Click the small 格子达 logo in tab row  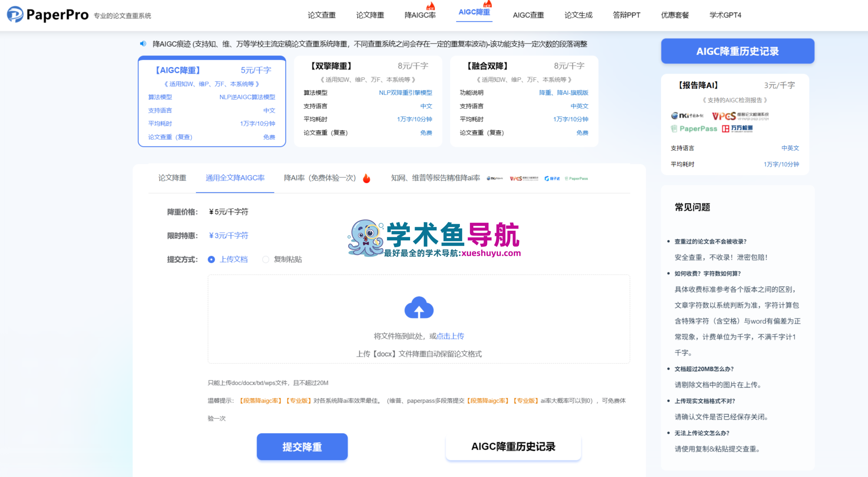[x=552, y=179]
